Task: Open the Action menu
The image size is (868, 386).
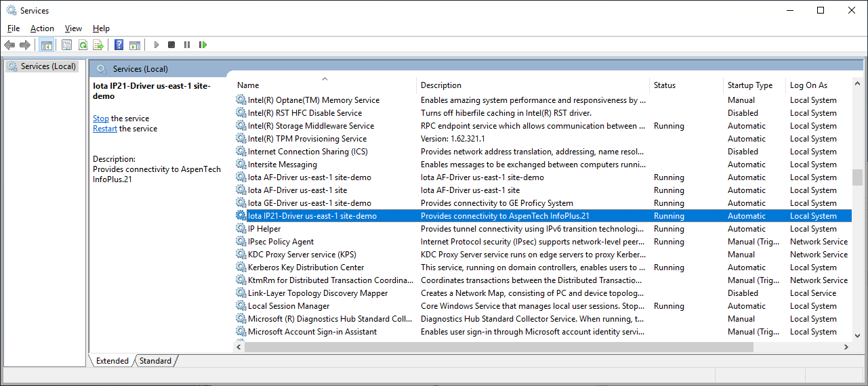Action: pos(42,28)
